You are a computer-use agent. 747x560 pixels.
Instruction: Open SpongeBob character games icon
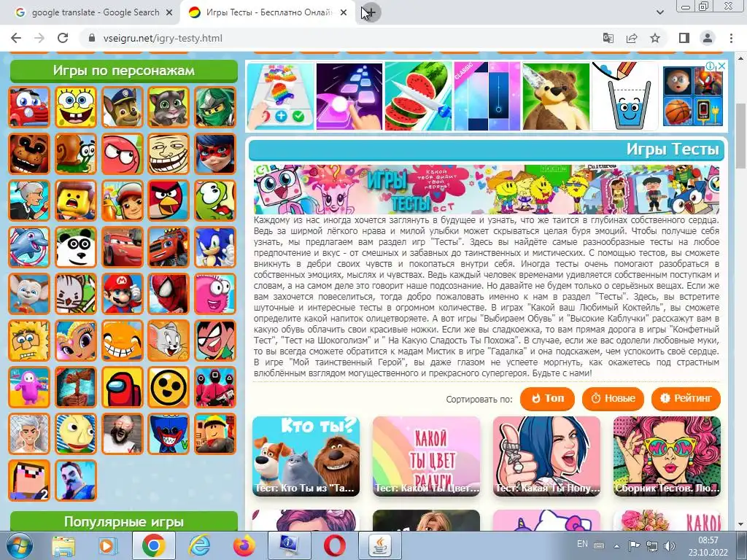(x=76, y=107)
